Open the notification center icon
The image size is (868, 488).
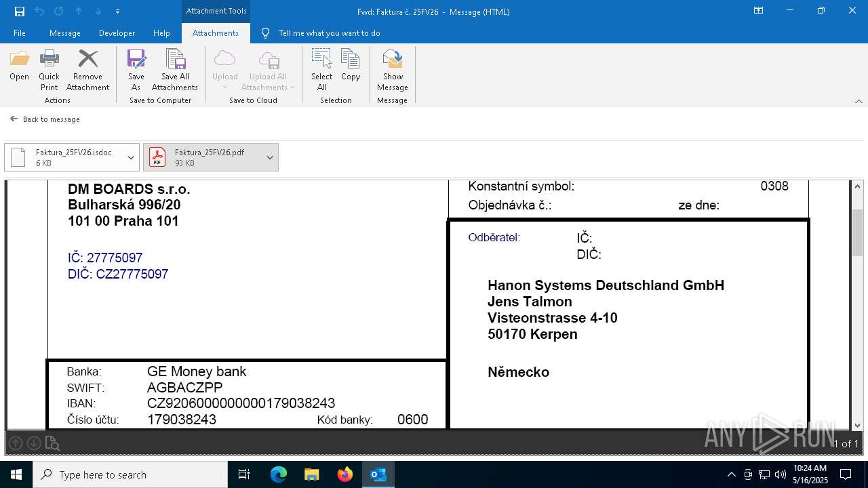pos(846,474)
